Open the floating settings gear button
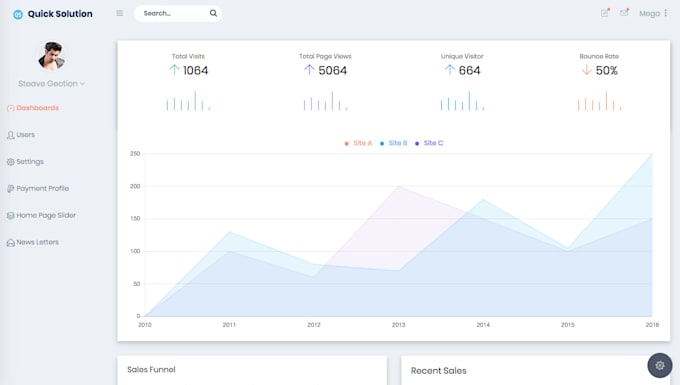This screenshot has width=680, height=385. click(660, 365)
